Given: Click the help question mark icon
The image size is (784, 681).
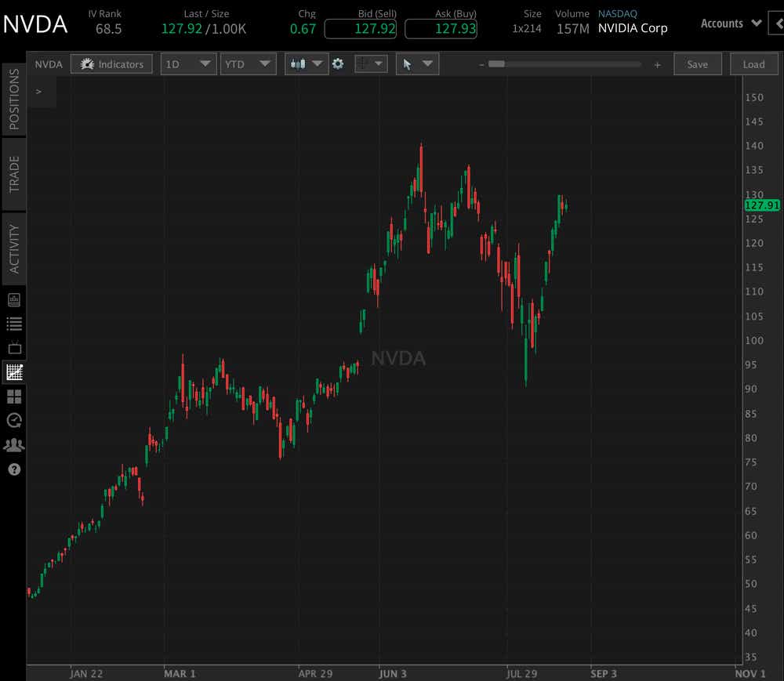Looking at the screenshot, I should [x=14, y=469].
